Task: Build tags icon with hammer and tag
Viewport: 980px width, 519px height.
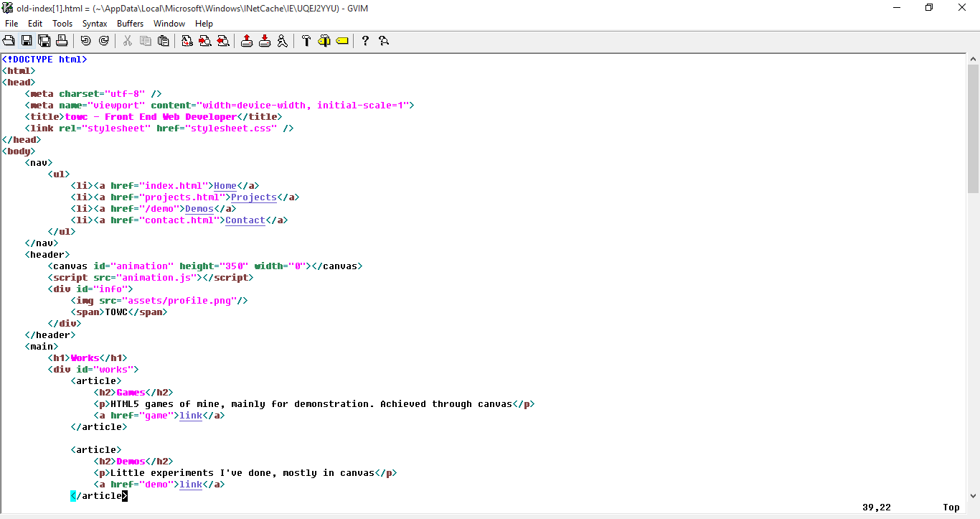Action: tap(324, 41)
